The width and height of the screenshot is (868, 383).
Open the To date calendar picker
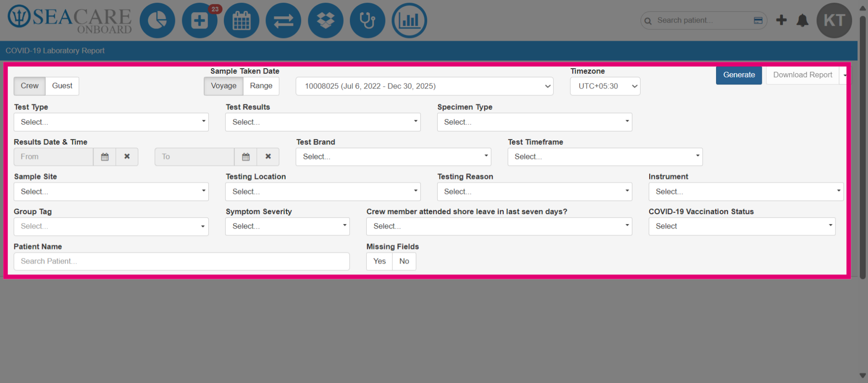click(x=246, y=157)
